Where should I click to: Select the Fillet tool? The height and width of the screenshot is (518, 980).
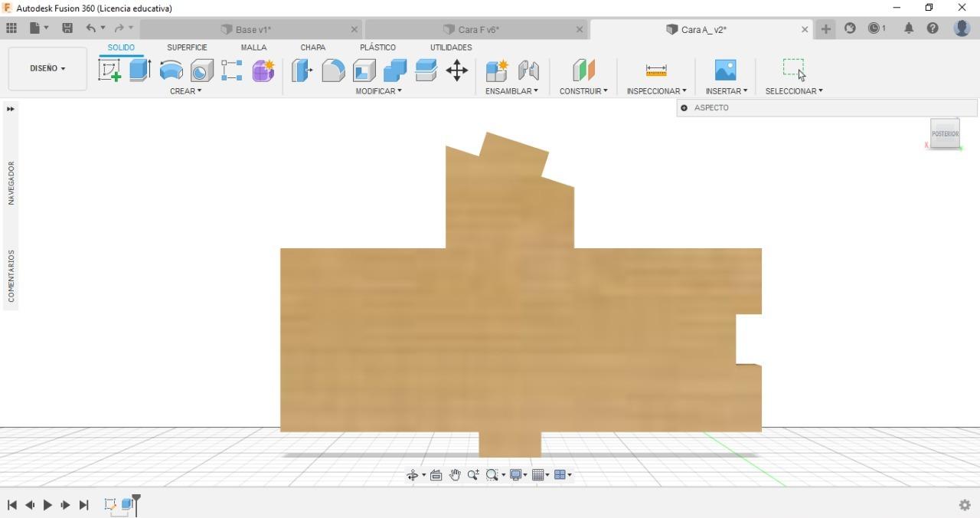[333, 70]
